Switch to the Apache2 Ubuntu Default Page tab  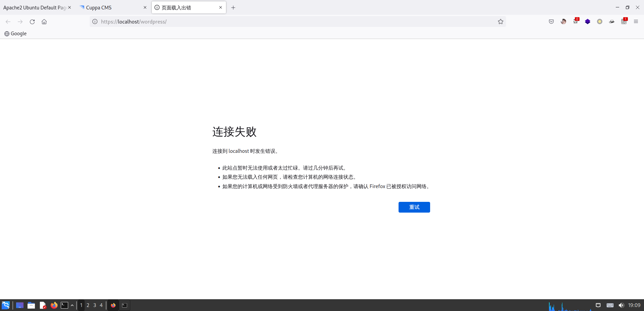coord(35,7)
